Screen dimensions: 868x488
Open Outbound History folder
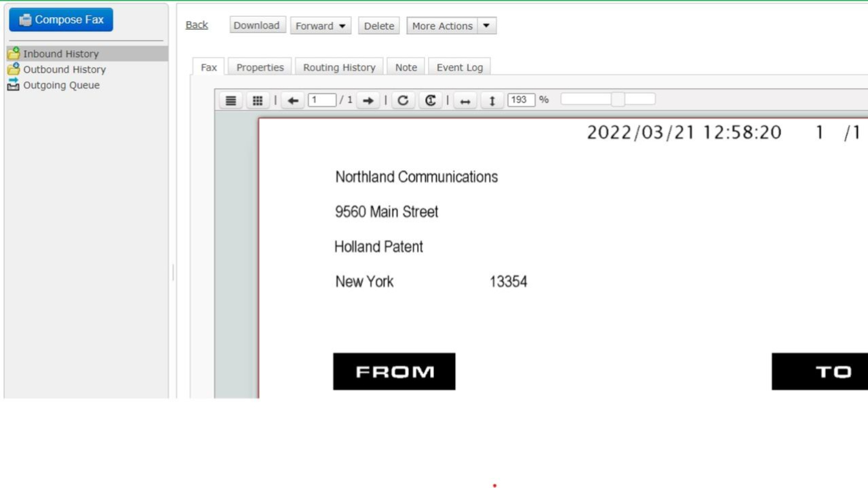pos(64,69)
